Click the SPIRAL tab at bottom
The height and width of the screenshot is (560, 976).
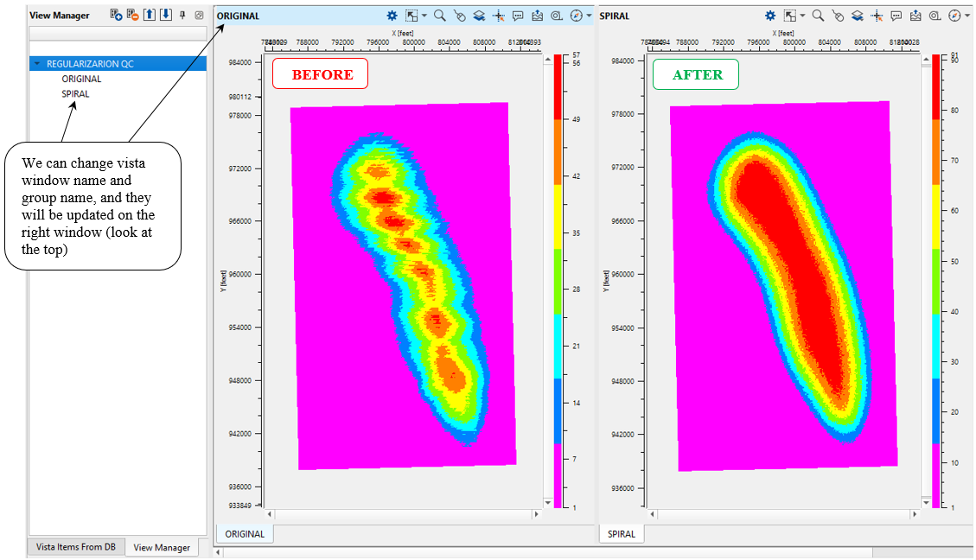coord(621,534)
